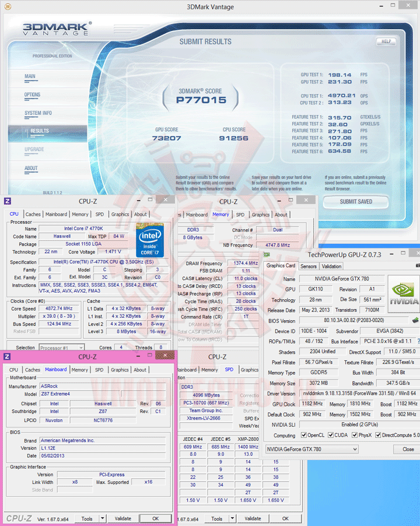Switch to CPU tab in pink CPU-Z window
Viewport: 420px width, 526px height.
coord(14,369)
